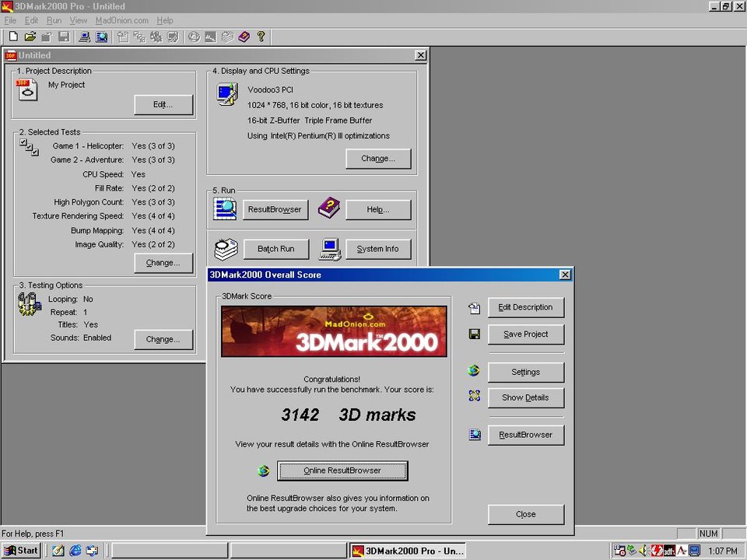
Task: Click the purple help book toolbar icon
Action: tap(244, 37)
